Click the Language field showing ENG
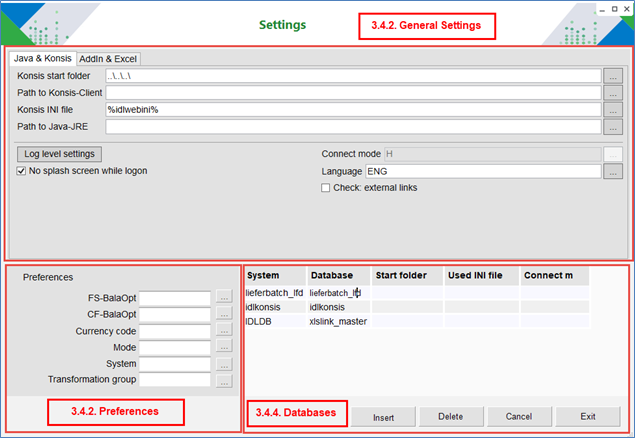 tap(483, 171)
